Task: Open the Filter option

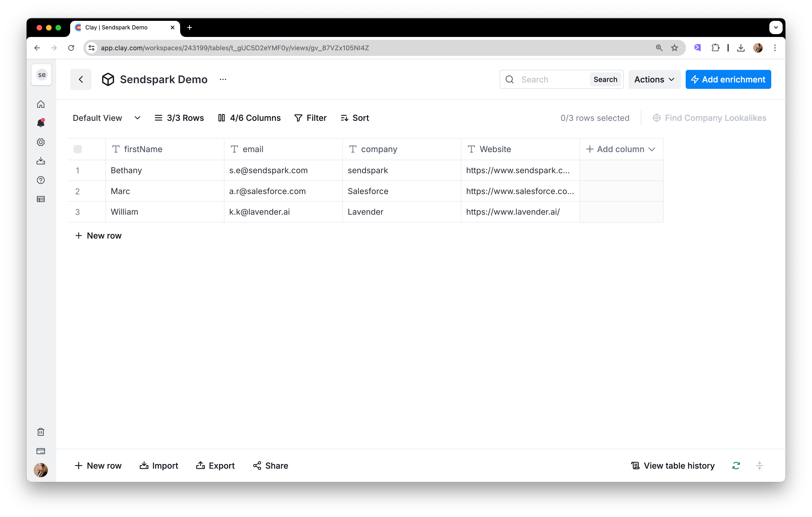Action: pyautogui.click(x=310, y=118)
